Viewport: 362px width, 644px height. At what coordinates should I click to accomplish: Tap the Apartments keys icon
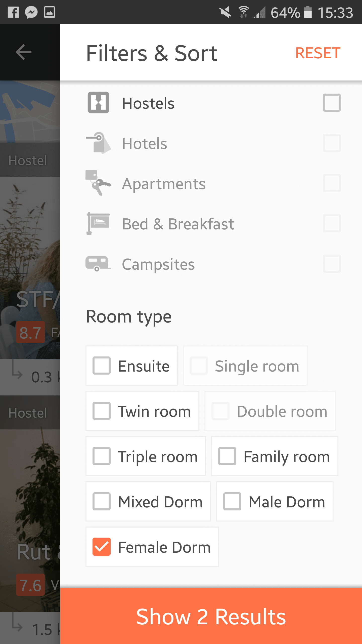point(98,183)
